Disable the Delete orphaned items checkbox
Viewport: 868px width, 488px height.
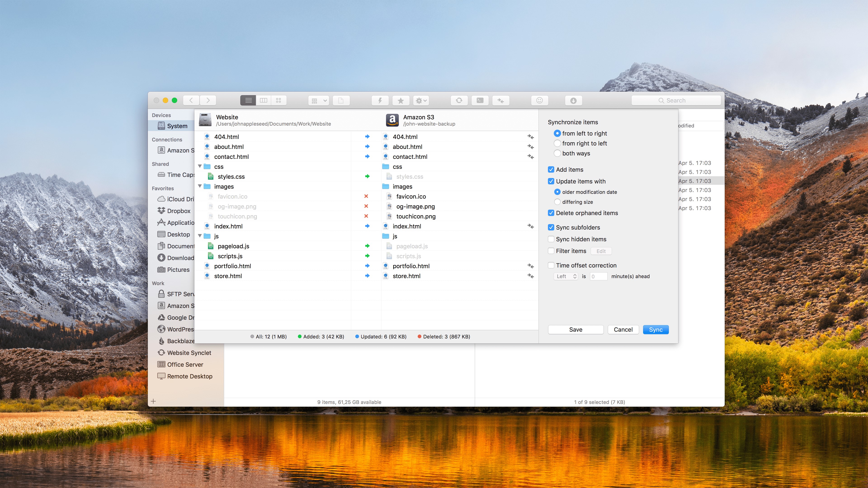(551, 213)
